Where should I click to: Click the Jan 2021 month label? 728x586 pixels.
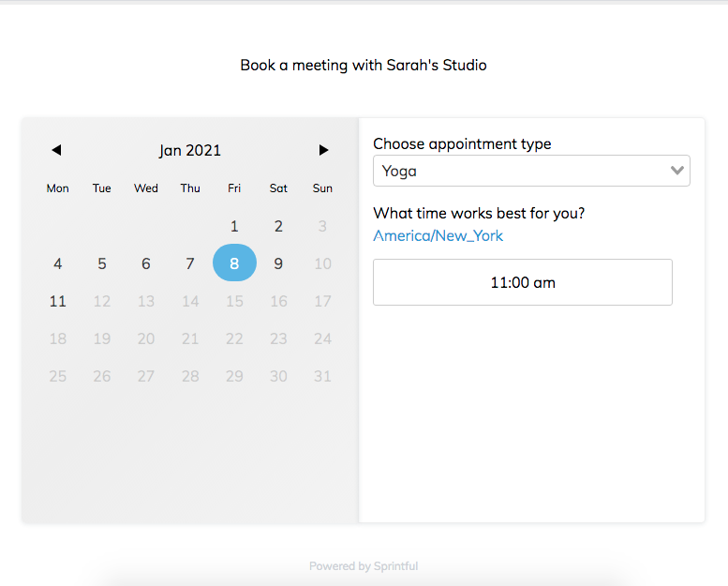pyautogui.click(x=190, y=150)
